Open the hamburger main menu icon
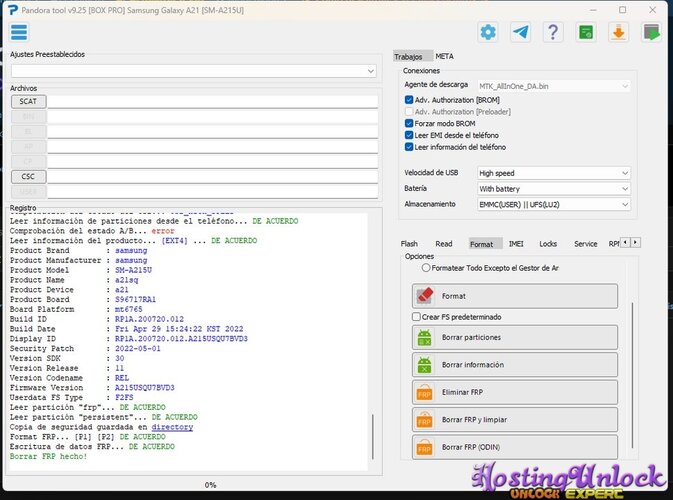The image size is (673, 500). 19,32
